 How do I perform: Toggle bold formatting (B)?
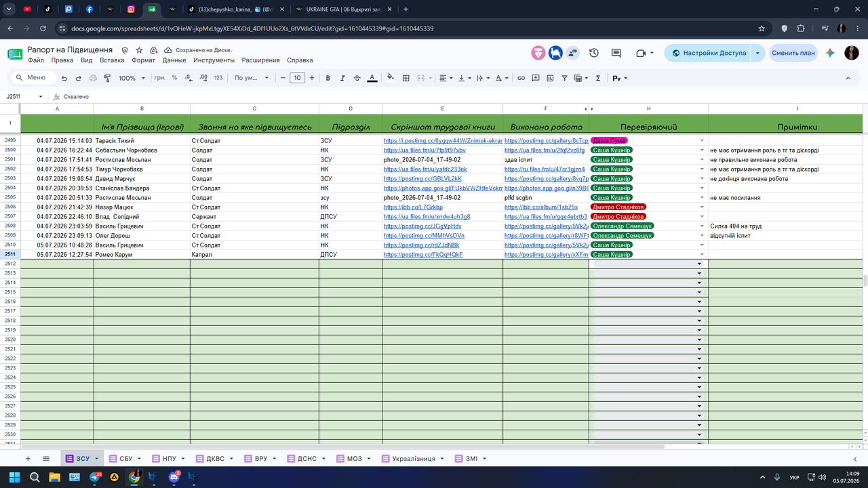tap(328, 78)
